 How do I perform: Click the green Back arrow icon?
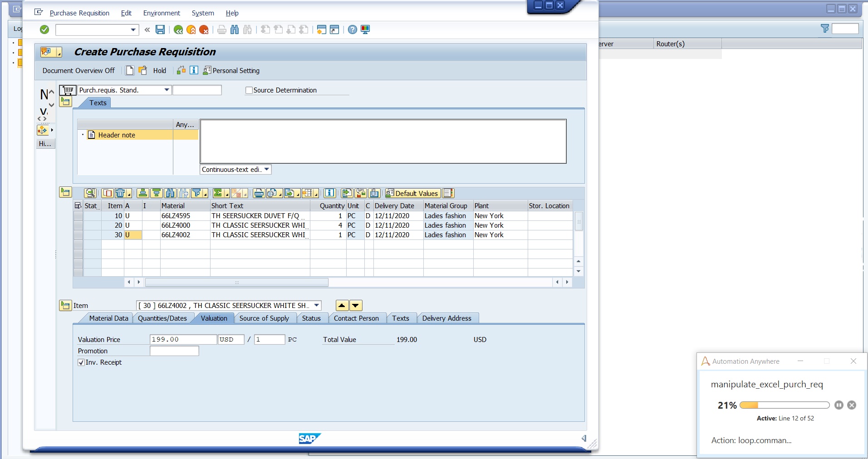(x=178, y=30)
